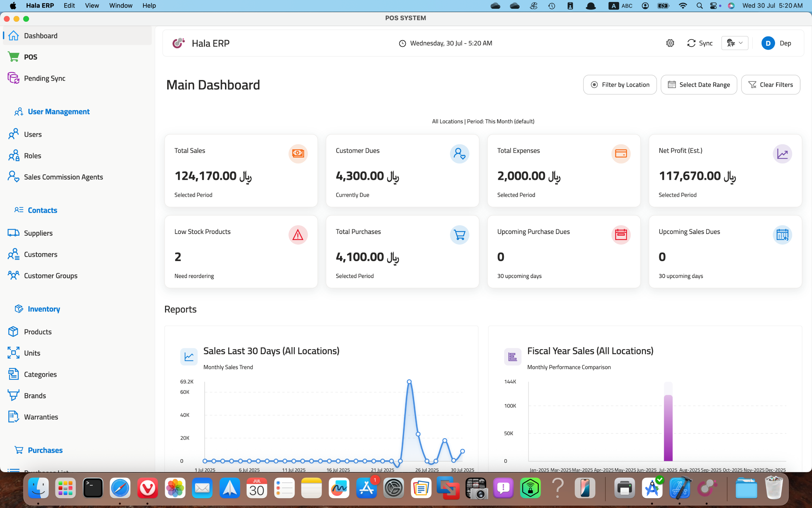The height and width of the screenshot is (508, 812).
Task: Open the View menu in menu bar
Action: [92, 5]
